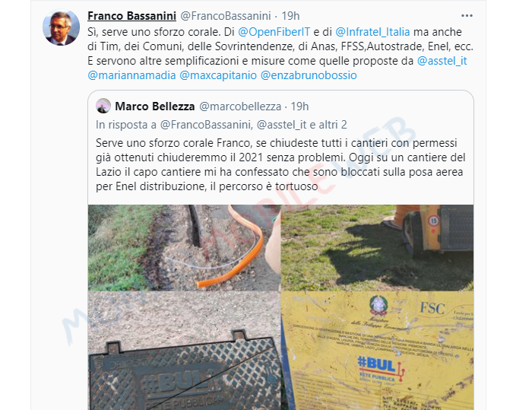Viewport: 532px width, 410px height.
Task: Open the @FrancoBassanini handle in tweet header
Action: [x=225, y=16]
